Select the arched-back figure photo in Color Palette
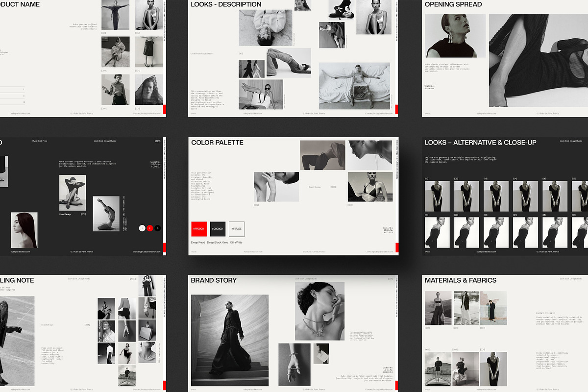This screenshot has height=392, width=588. pyautogui.click(x=322, y=155)
